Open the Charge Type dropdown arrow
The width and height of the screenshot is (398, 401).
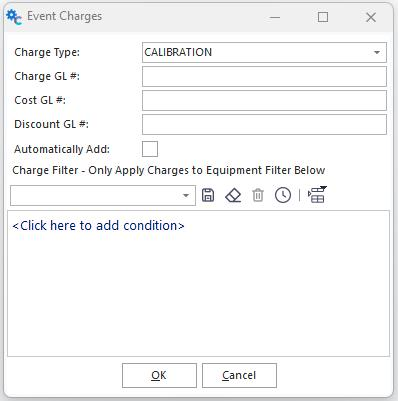[377, 52]
